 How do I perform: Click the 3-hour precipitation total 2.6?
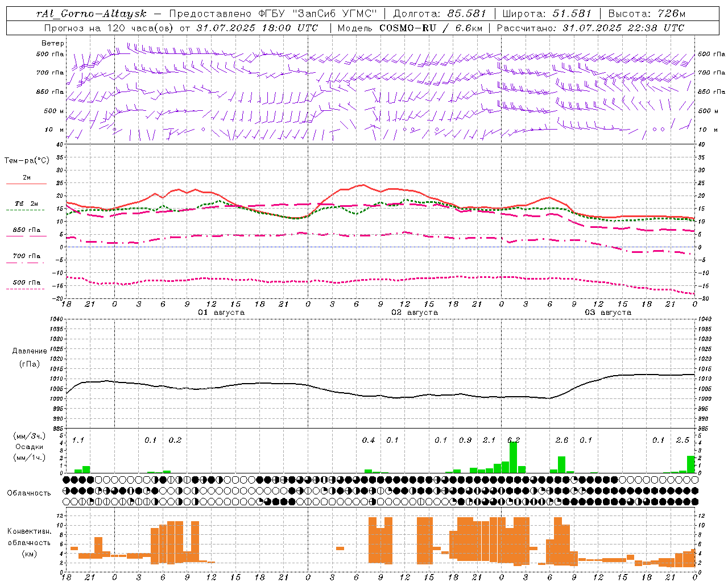pos(562,440)
